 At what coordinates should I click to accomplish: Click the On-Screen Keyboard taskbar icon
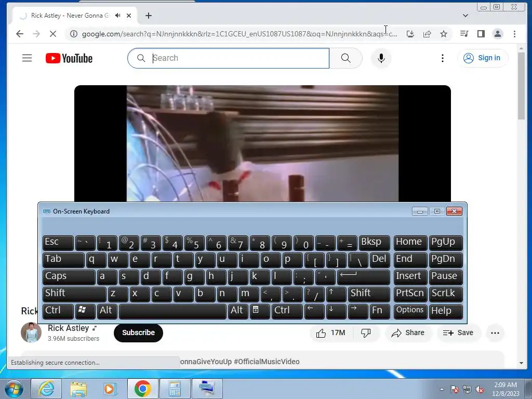pyautogui.click(x=207, y=389)
